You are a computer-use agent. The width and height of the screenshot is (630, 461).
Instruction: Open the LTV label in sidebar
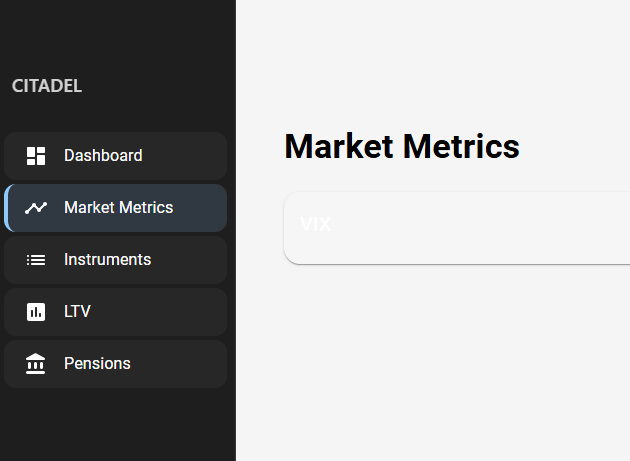coord(77,312)
